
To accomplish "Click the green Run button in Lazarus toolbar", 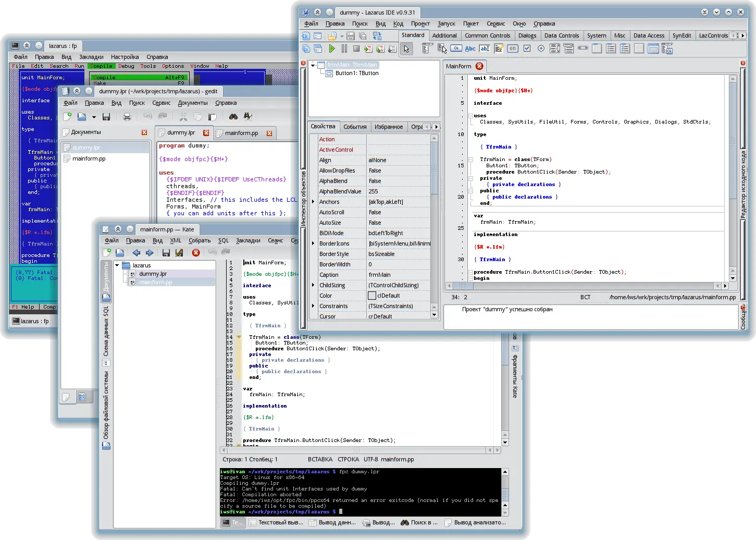I will [x=332, y=48].
